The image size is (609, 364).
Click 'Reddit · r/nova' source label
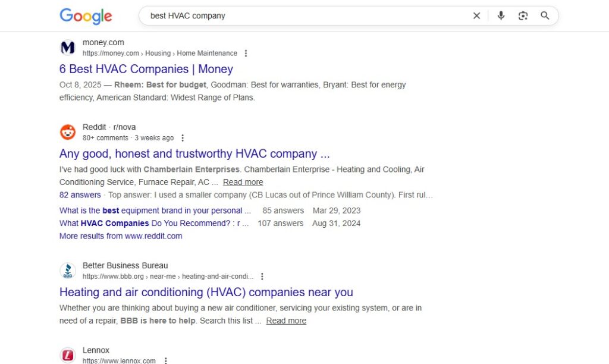click(109, 127)
